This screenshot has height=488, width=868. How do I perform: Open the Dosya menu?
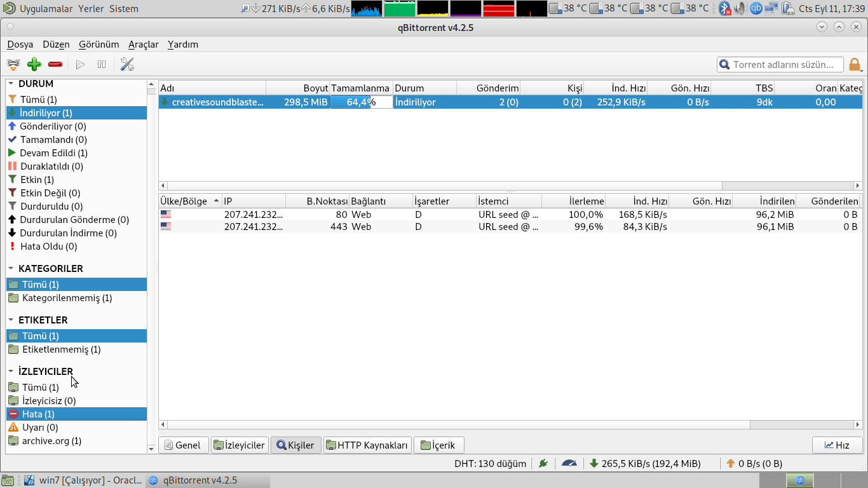(x=20, y=44)
